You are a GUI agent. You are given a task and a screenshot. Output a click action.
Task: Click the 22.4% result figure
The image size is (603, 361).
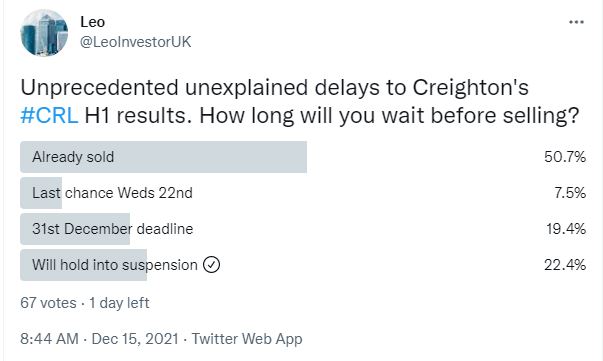(565, 265)
